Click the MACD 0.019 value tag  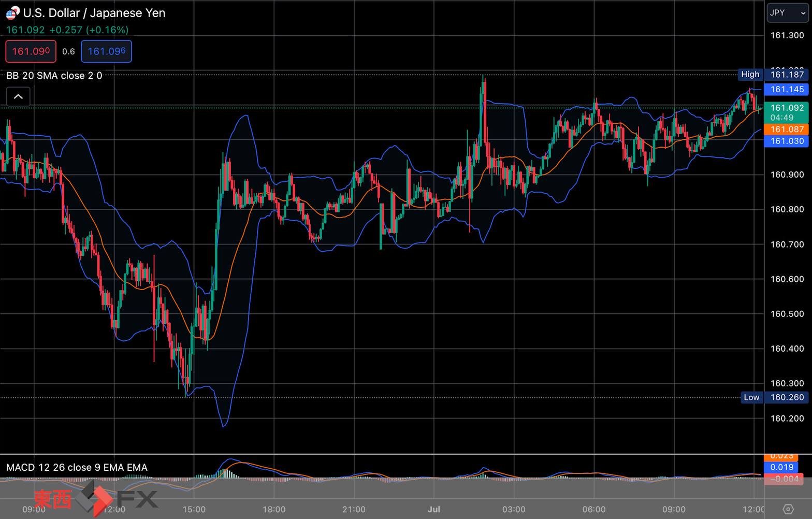click(781, 467)
